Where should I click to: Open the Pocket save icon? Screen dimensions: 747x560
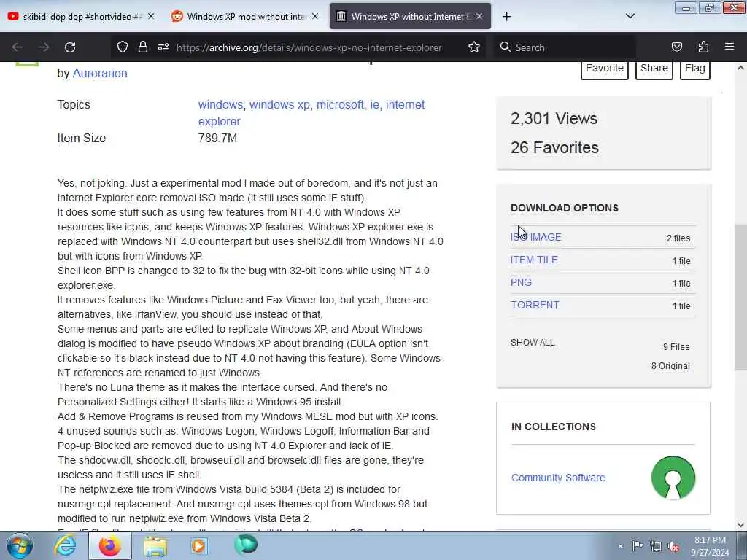676,47
